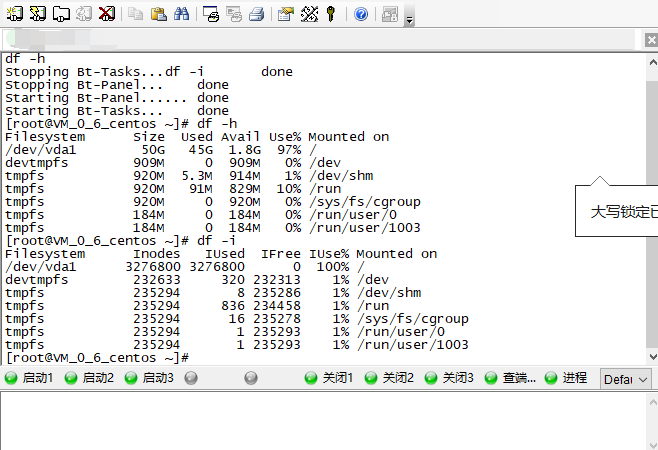
Task: Open Quick Connect with lightning icon
Action: tap(38, 14)
